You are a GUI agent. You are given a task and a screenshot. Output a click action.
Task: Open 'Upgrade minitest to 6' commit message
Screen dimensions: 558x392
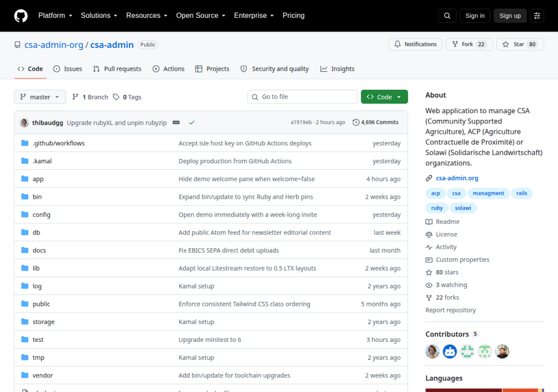pos(210,340)
